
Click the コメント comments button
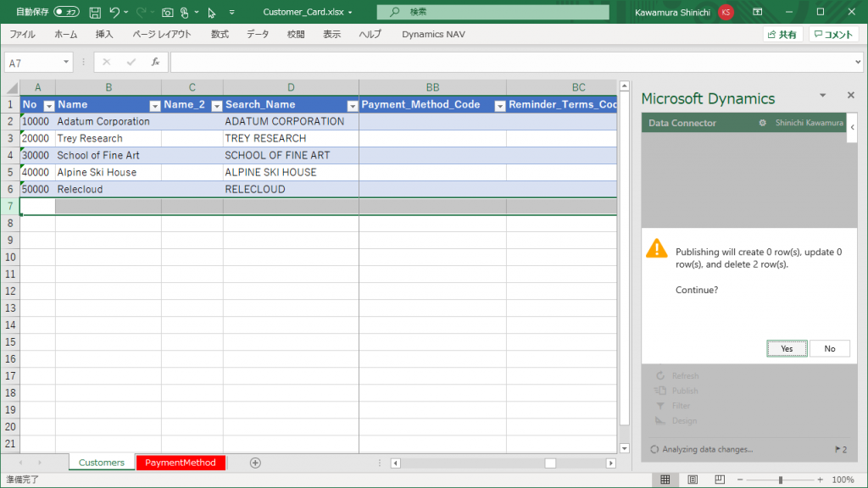pos(834,34)
